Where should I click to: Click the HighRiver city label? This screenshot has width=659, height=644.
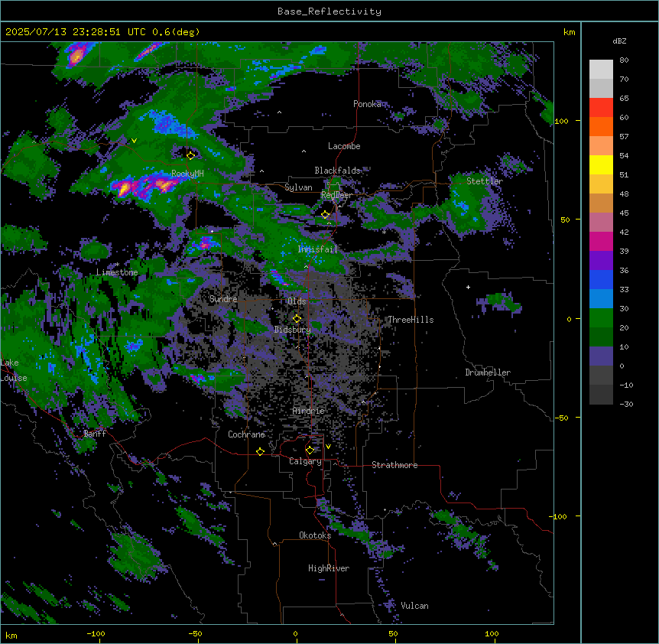pyautogui.click(x=329, y=568)
